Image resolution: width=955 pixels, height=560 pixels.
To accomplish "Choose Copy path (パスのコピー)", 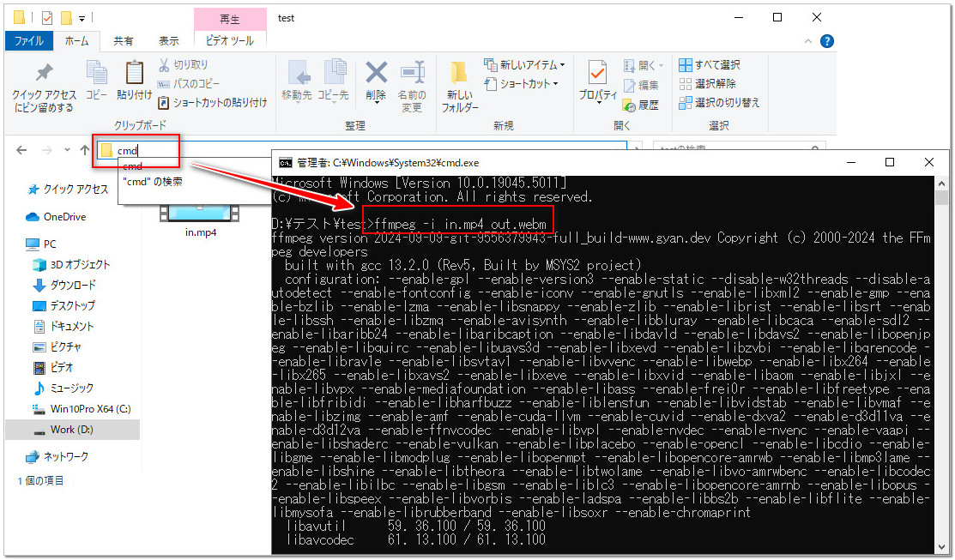I will pos(188,83).
